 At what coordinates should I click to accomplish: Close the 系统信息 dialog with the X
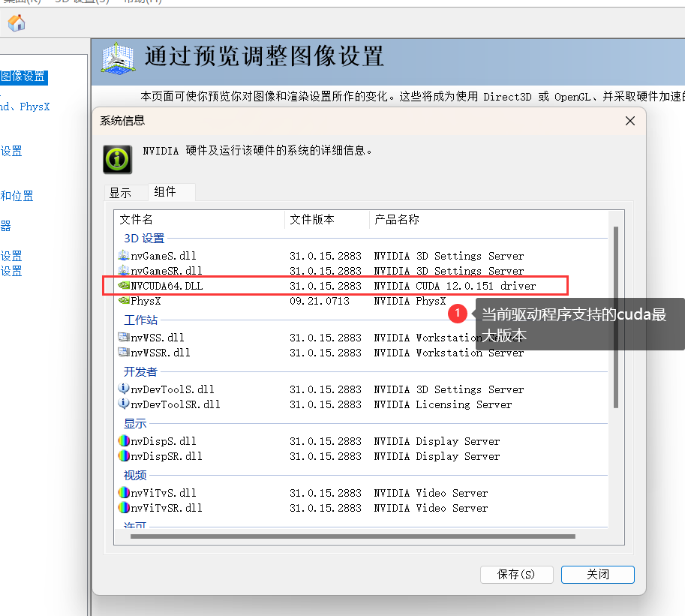[630, 121]
